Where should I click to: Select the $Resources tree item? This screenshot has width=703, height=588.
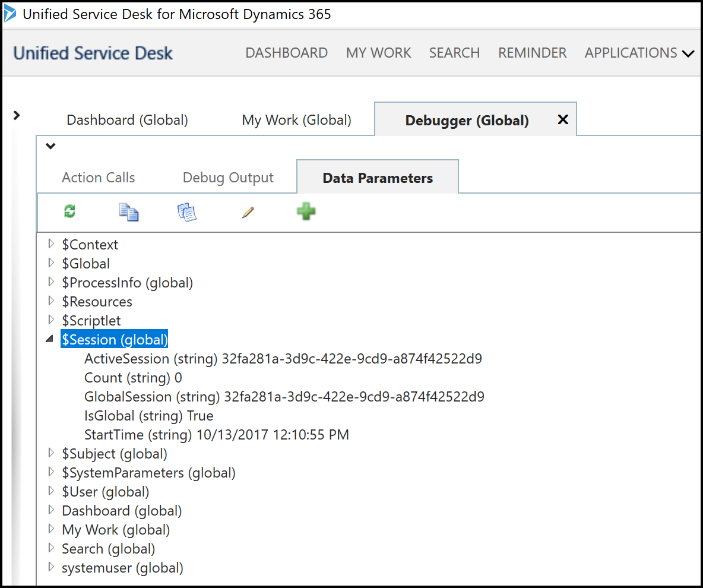pyautogui.click(x=97, y=301)
